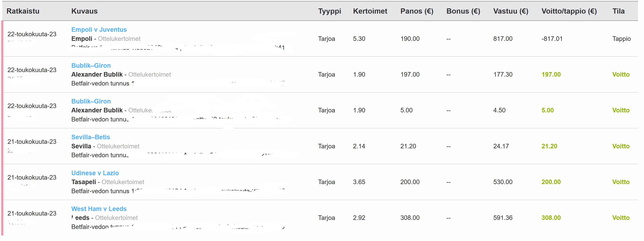Select the Tappio status in the Empoli row

click(621, 39)
